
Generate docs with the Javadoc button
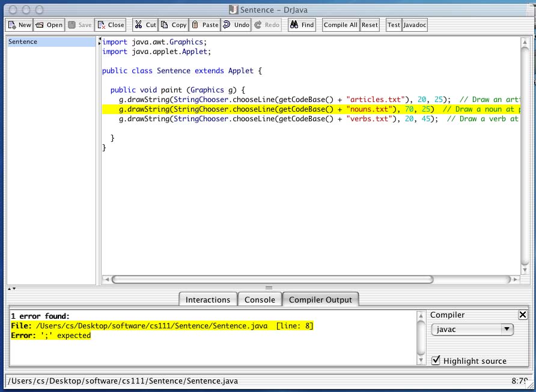[x=415, y=25]
